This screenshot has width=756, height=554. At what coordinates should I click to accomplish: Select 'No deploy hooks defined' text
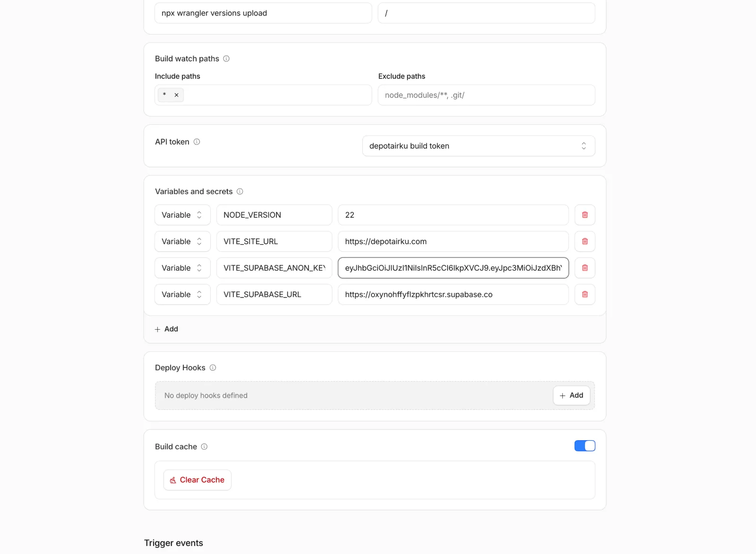(x=206, y=395)
